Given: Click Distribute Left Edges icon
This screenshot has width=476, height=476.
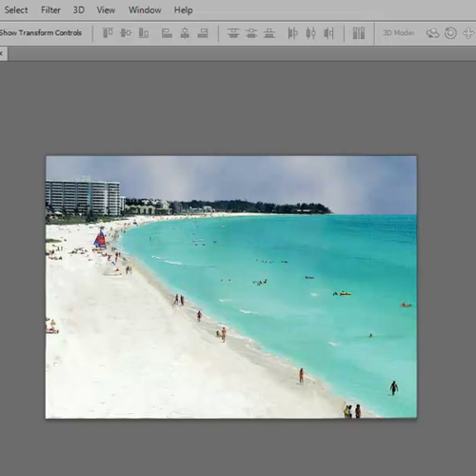Looking at the screenshot, I should (292, 32).
